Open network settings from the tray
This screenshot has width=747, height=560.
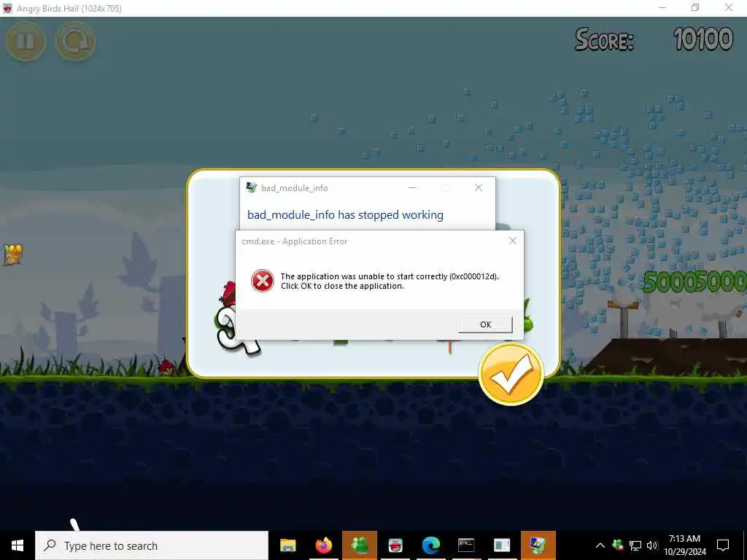[x=635, y=545]
